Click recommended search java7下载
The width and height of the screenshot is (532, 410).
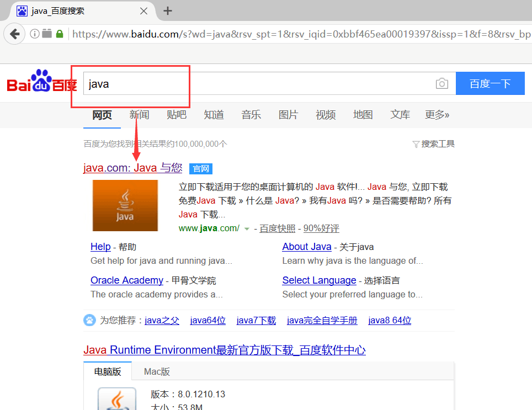(256, 321)
